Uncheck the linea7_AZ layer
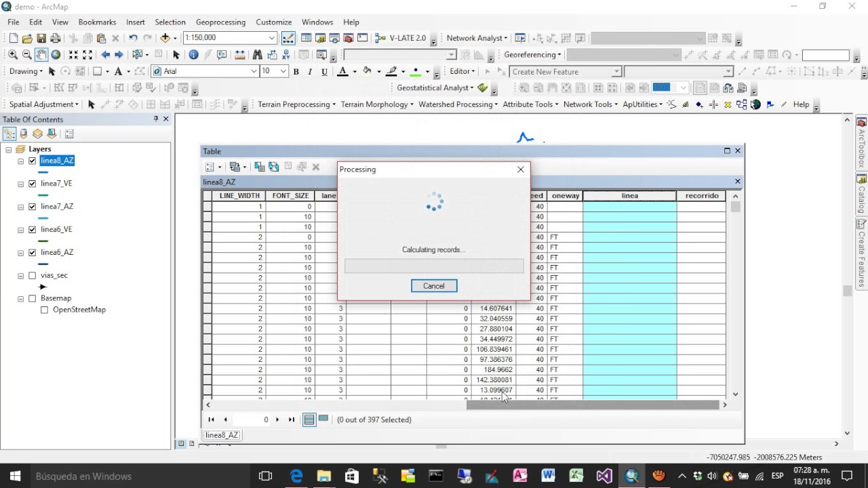The width and height of the screenshot is (868, 488). (32, 207)
